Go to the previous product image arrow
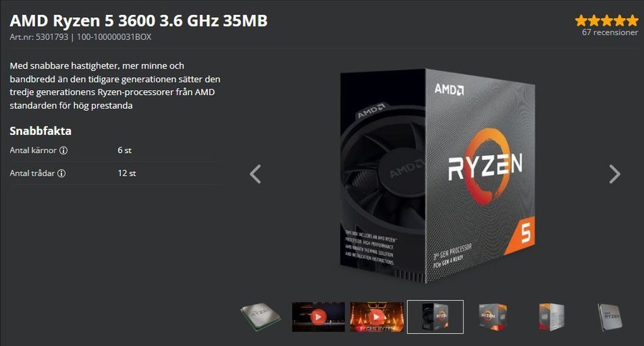The height and width of the screenshot is (346, 644). 255,174
